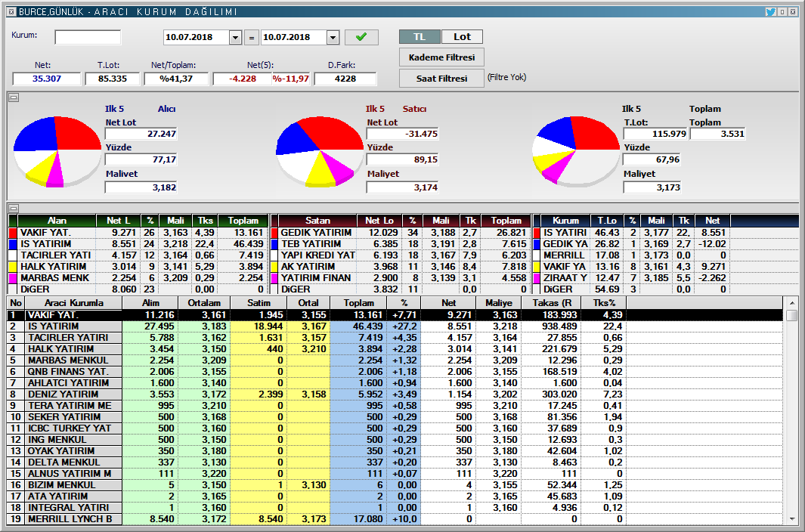The image size is (805, 532).
Task: Click BIZIM MENKUL row in main table
Action: [x=395, y=484]
